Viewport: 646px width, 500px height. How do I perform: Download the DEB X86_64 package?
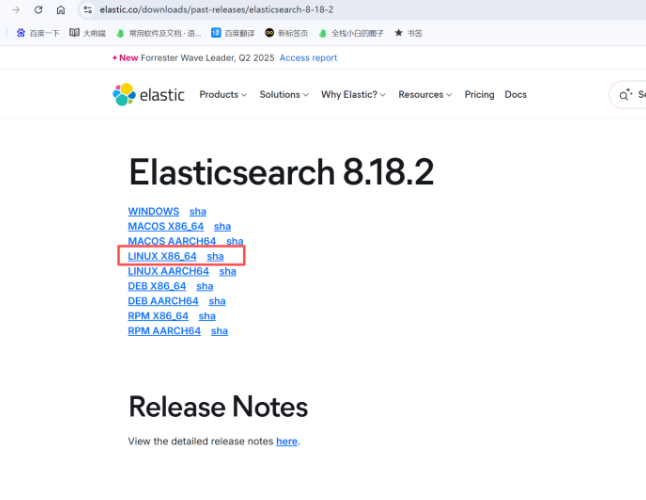click(157, 286)
